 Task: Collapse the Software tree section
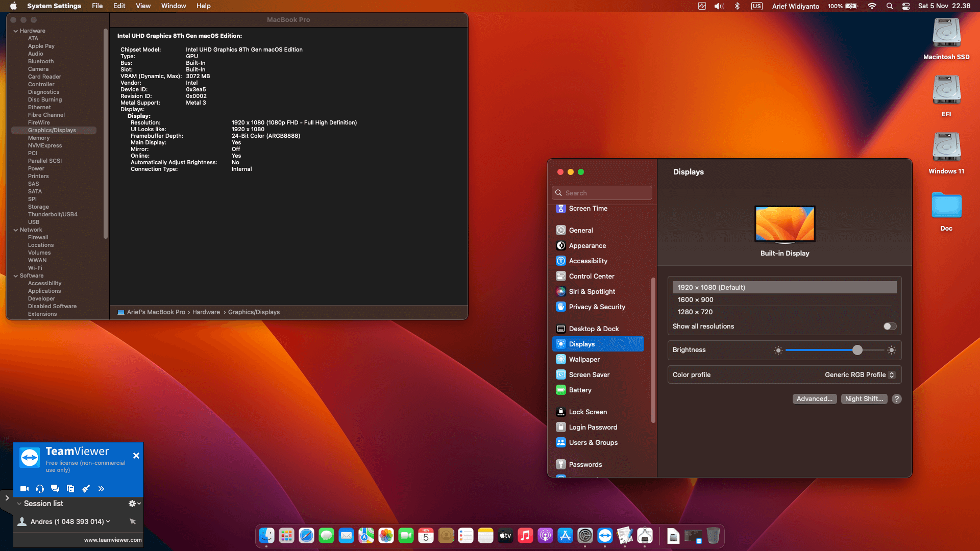[x=16, y=276]
